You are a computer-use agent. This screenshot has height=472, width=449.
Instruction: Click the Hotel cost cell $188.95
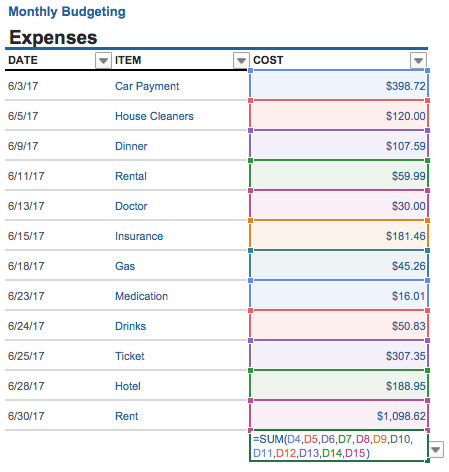tap(339, 386)
